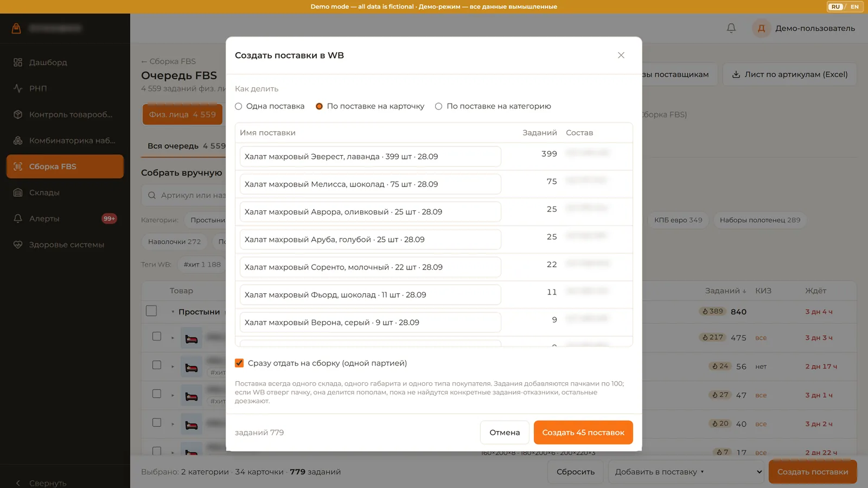This screenshot has height=488, width=868.
Task: Click the РНП pulse icon in sidebar
Action: (18, 88)
